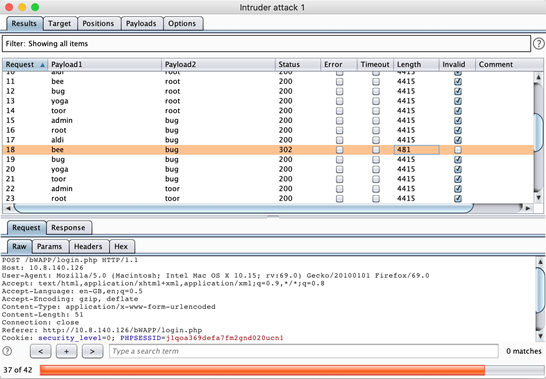Go to the previous search match
The height and width of the screenshot is (379, 546).
[x=40, y=351]
